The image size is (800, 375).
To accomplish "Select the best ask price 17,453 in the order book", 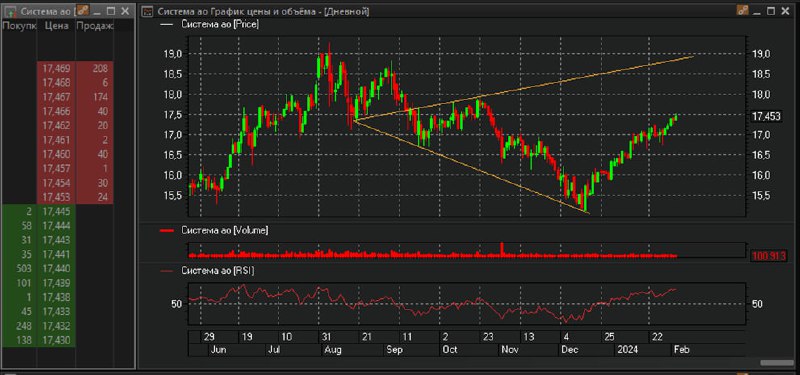I will [x=56, y=197].
